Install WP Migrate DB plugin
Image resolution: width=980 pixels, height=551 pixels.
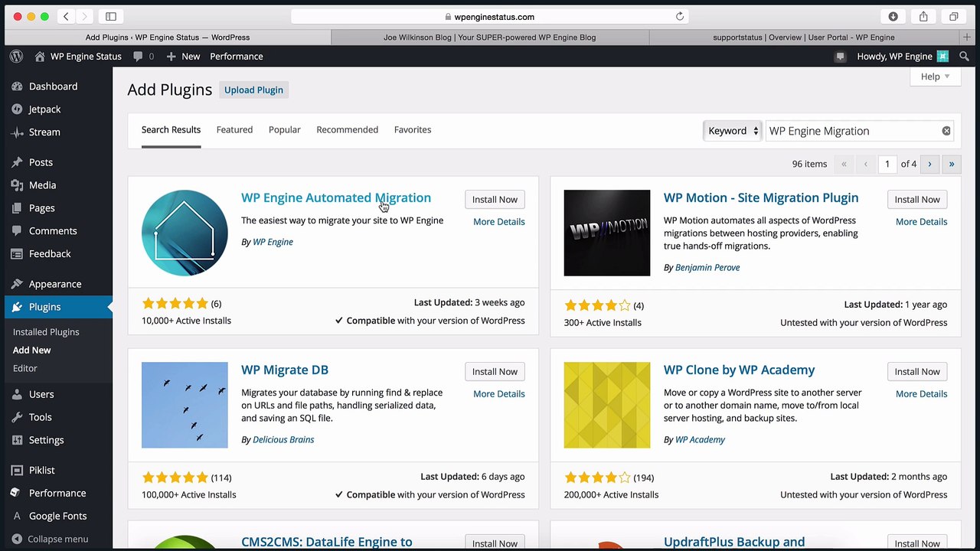[495, 371]
